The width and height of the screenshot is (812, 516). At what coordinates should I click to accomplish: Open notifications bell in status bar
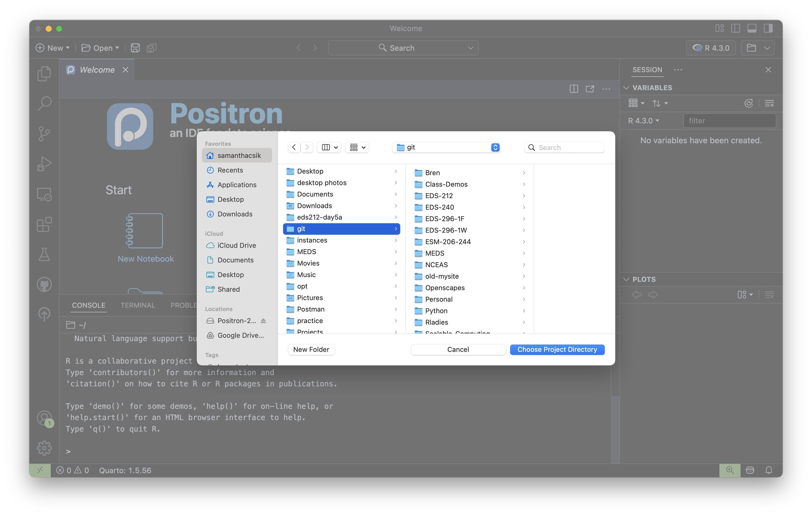point(769,470)
